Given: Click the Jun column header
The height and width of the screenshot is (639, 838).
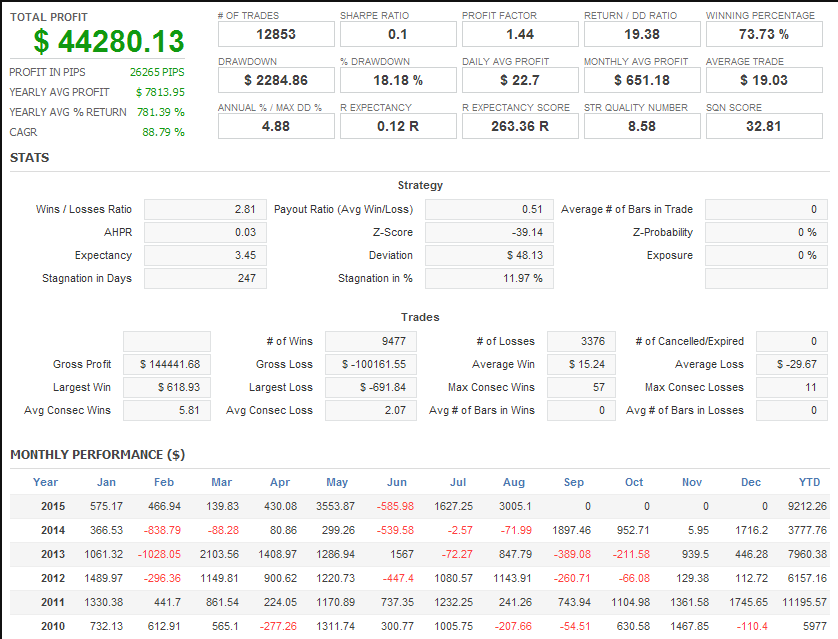Looking at the screenshot, I should click(x=397, y=482).
